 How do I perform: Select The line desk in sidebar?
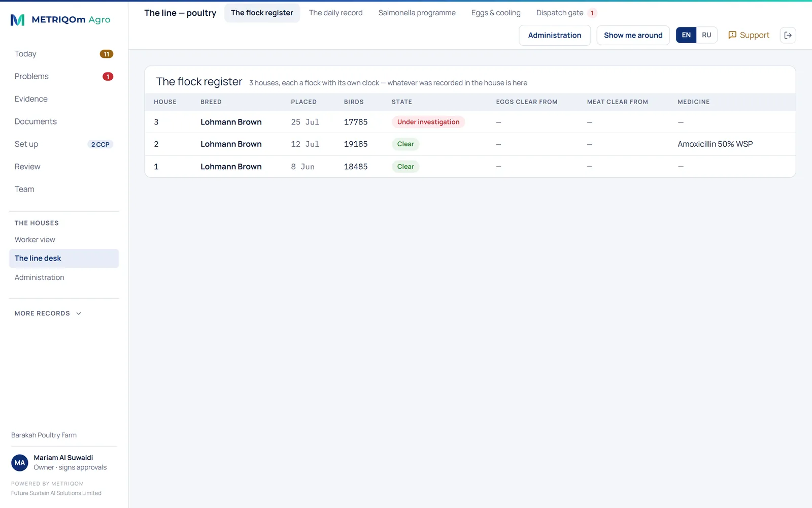pos(64,259)
